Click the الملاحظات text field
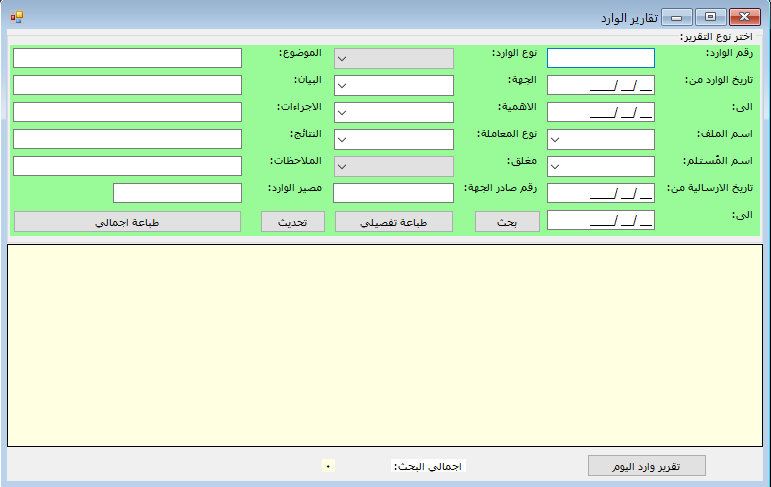 [127, 166]
